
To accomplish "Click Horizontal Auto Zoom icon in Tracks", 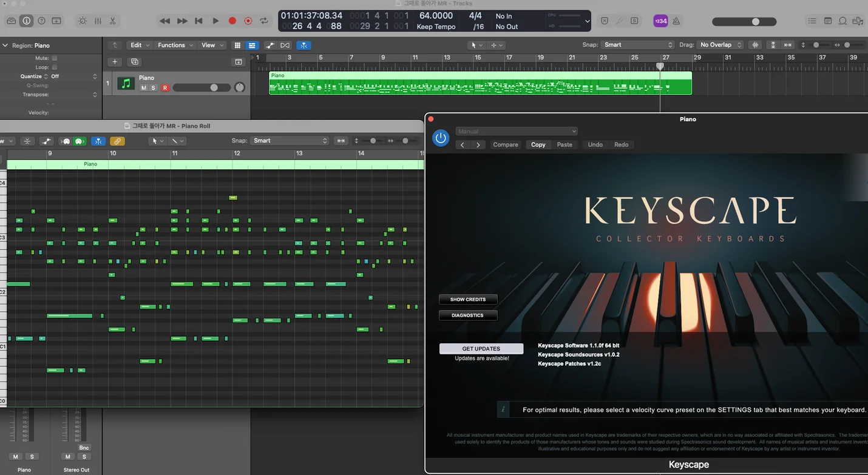I will pos(788,45).
